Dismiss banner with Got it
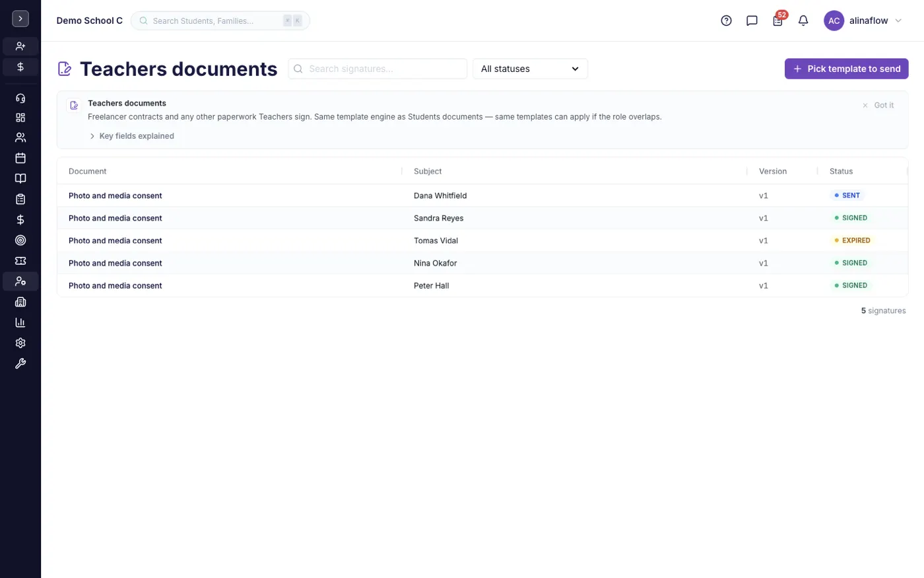Viewport: 924px width, 578px height. (x=878, y=105)
